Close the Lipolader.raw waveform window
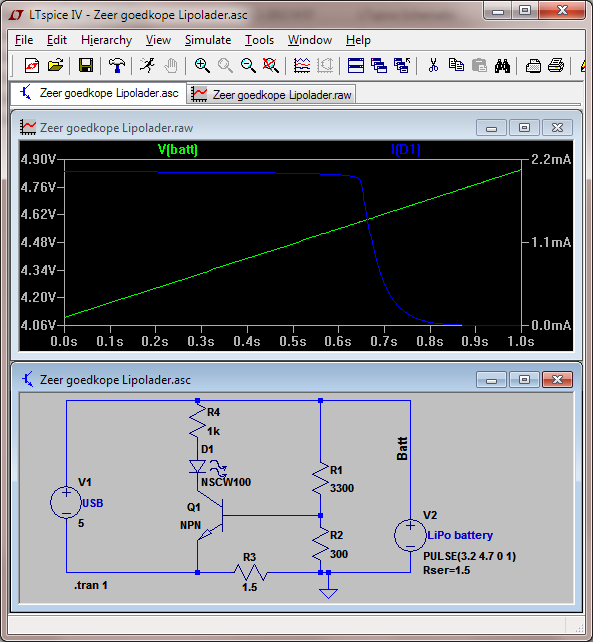 click(x=557, y=128)
